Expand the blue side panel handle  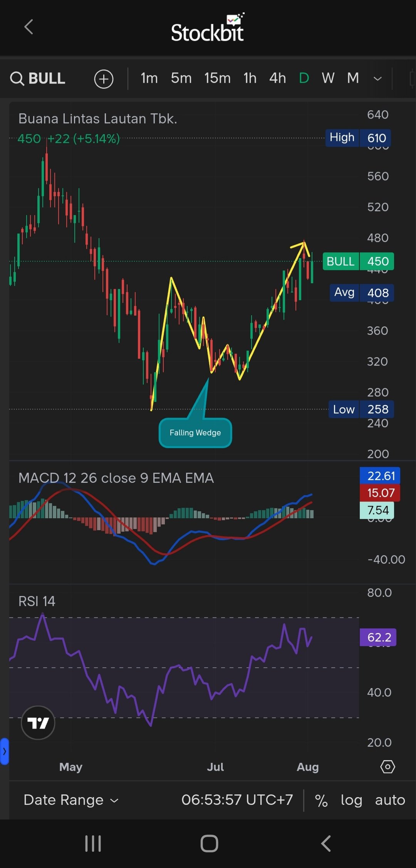coord(4,751)
